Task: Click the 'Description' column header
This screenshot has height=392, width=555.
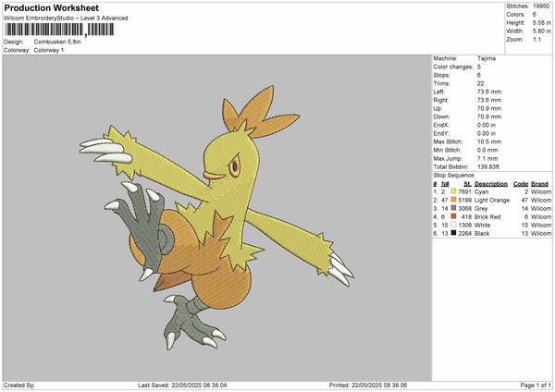Action: (x=491, y=184)
